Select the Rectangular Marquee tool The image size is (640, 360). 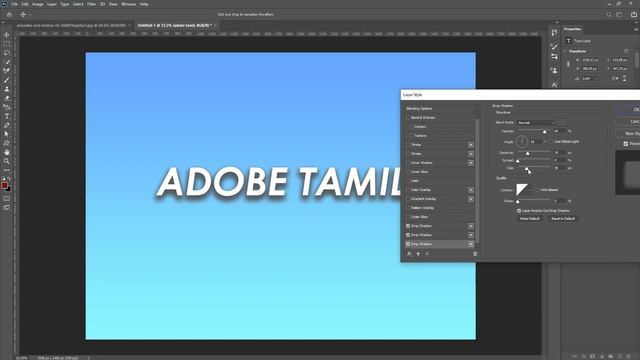(7, 44)
